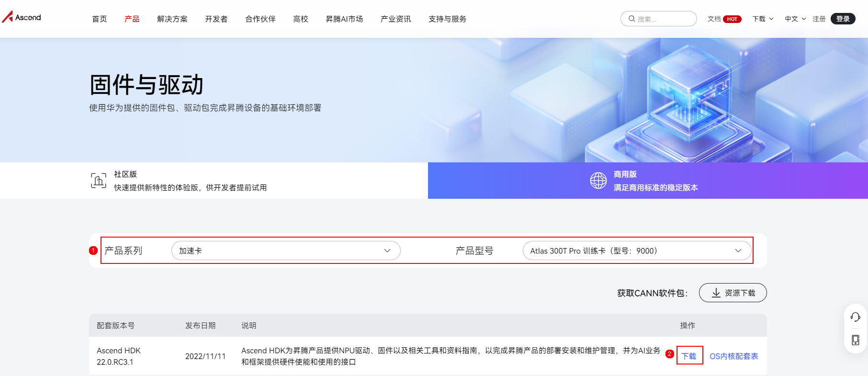Screen dimensions: 868x376
Task: Open the 合作伙伴 menu
Action: [260, 19]
